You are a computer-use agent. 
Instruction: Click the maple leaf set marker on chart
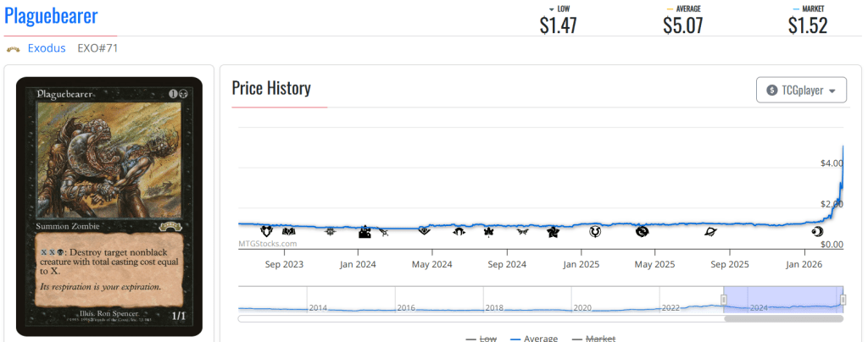coord(488,231)
